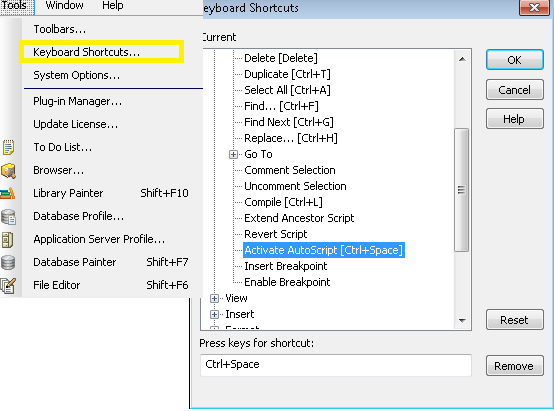Click the Press keys for shortcut field
Viewport: 554px width, 411px height.
click(336, 365)
